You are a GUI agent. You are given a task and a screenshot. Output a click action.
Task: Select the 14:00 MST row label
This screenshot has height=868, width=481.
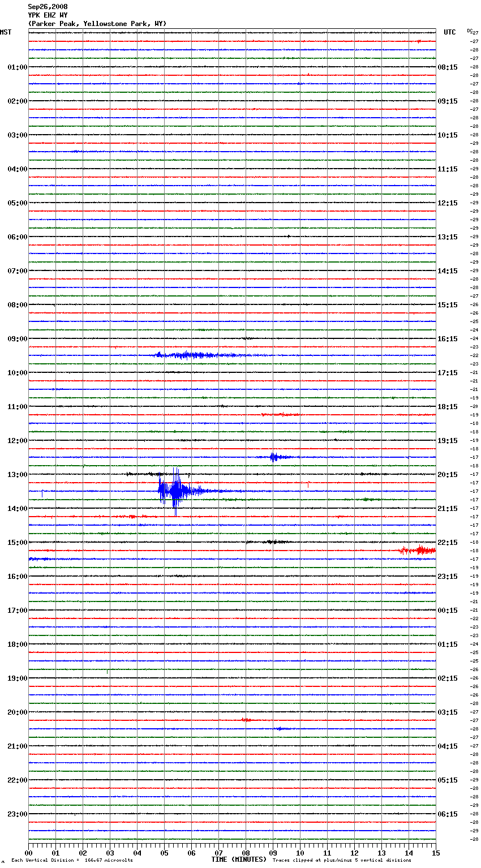coord(18,509)
